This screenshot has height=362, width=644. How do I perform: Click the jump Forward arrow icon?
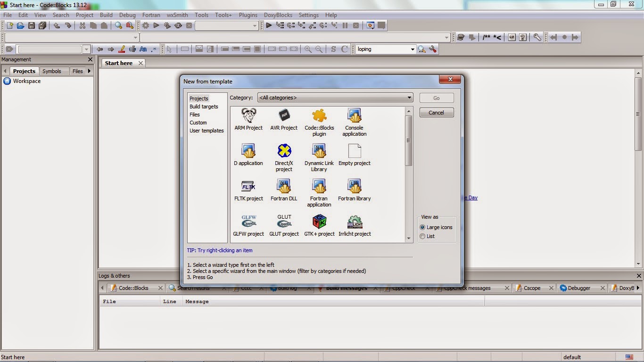pos(111,49)
